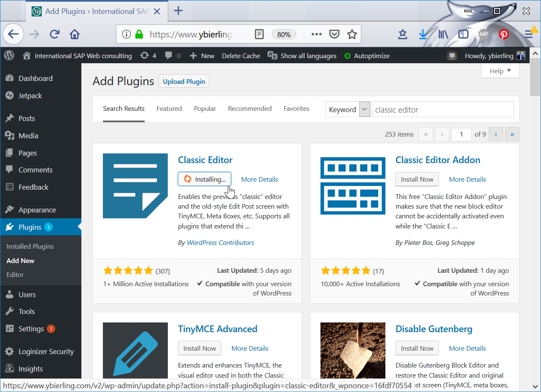Open the Pinterest extension icon

point(504,34)
